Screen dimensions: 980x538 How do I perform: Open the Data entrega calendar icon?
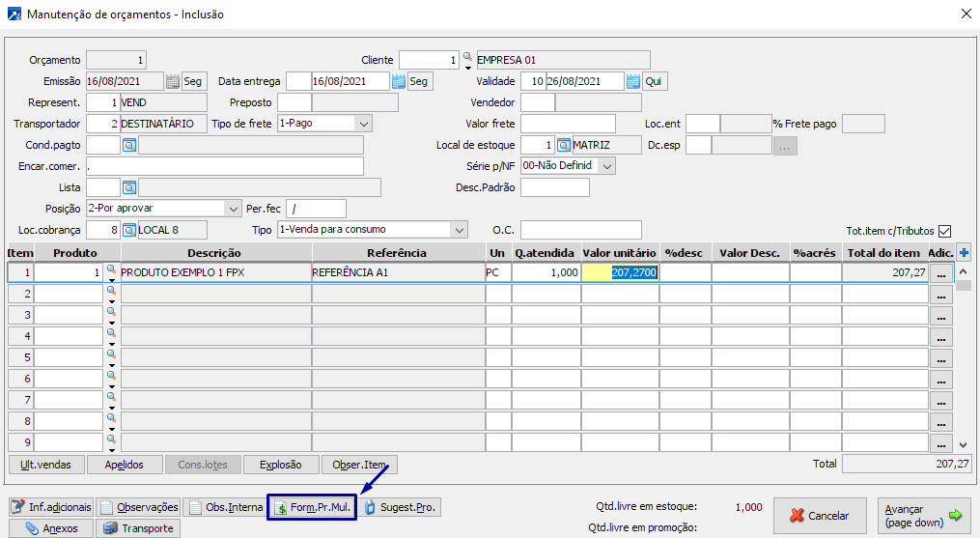(x=398, y=81)
